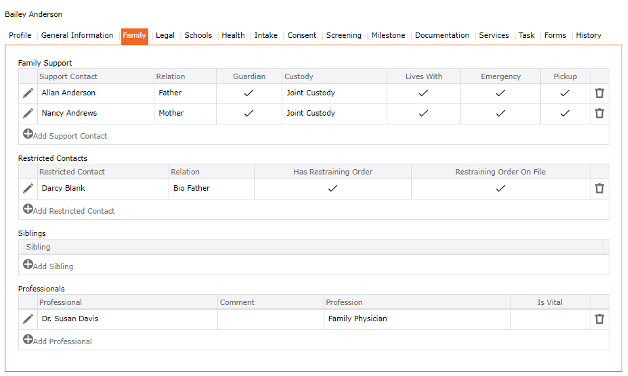Toggle Has Restraining Order check for Darcy Blank
The height and width of the screenshot is (376, 628).
click(x=332, y=188)
